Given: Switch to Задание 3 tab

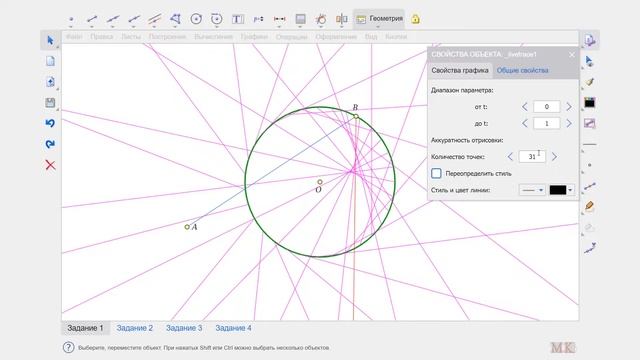Looking at the screenshot, I should pyautogui.click(x=184, y=328).
